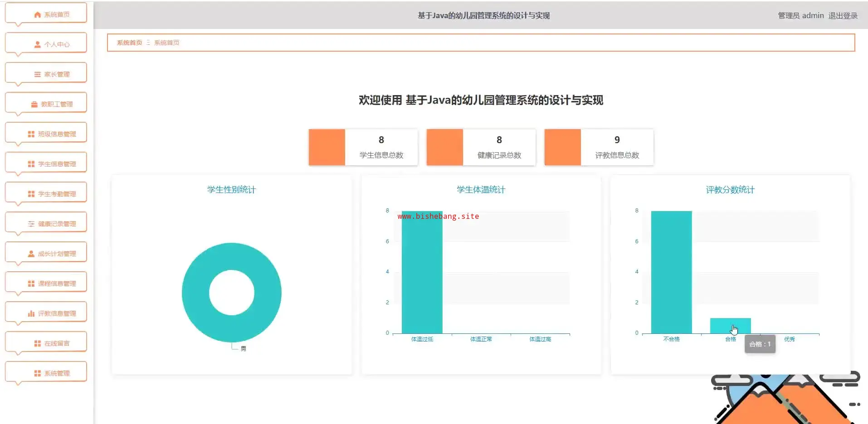The height and width of the screenshot is (424, 868).
Task: Click the person icon beside 成长计划管理
Action: pyautogui.click(x=31, y=254)
